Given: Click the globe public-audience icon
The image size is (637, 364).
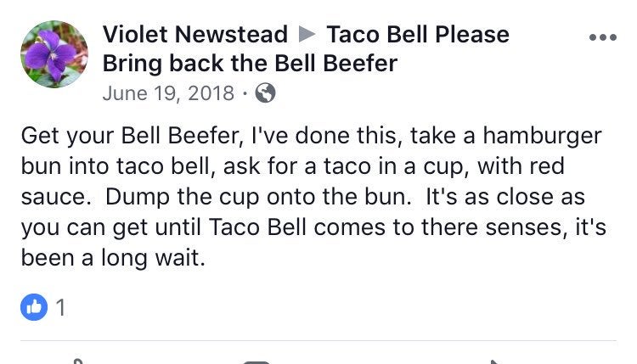Looking at the screenshot, I should pos(265,93).
